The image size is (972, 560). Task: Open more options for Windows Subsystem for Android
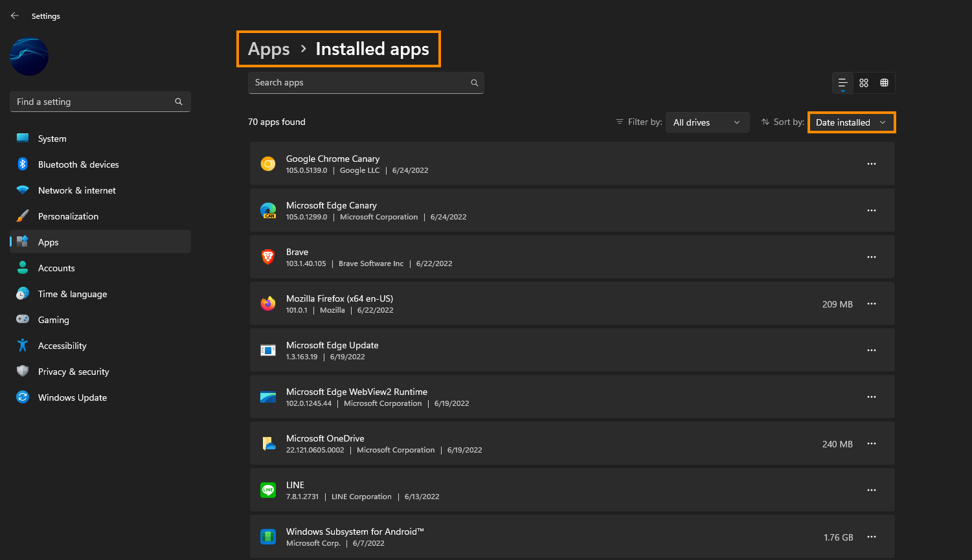pyautogui.click(x=872, y=537)
